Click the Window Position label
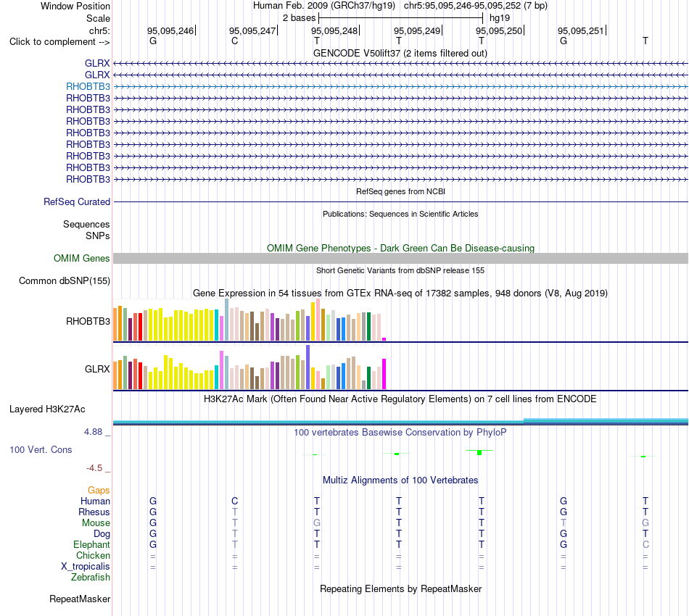 pos(75,6)
